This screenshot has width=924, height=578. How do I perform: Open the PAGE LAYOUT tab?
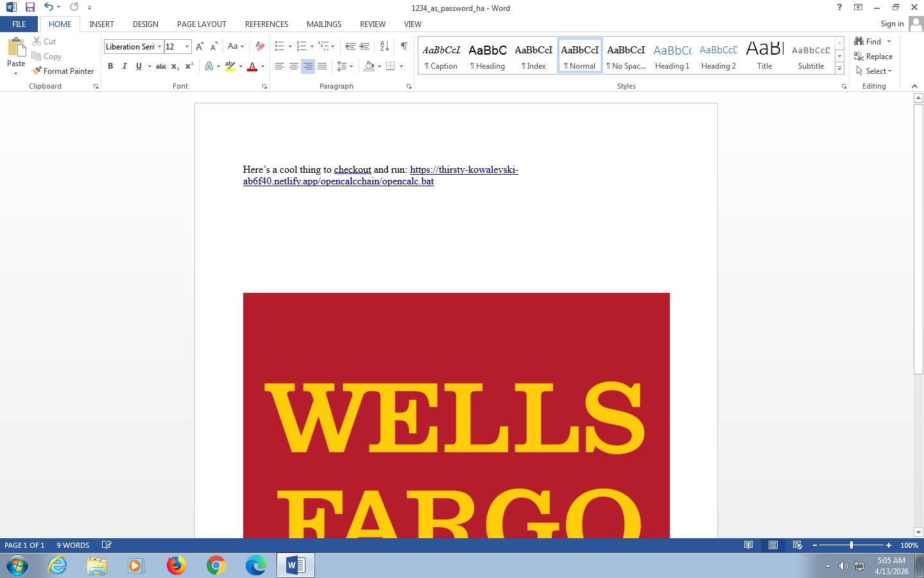(x=201, y=24)
